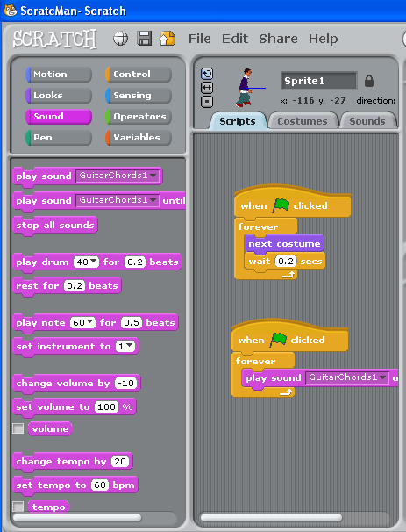This screenshot has height=532, width=406.
Task: Toggle the volume reporter checkbox
Action: pos(18,428)
